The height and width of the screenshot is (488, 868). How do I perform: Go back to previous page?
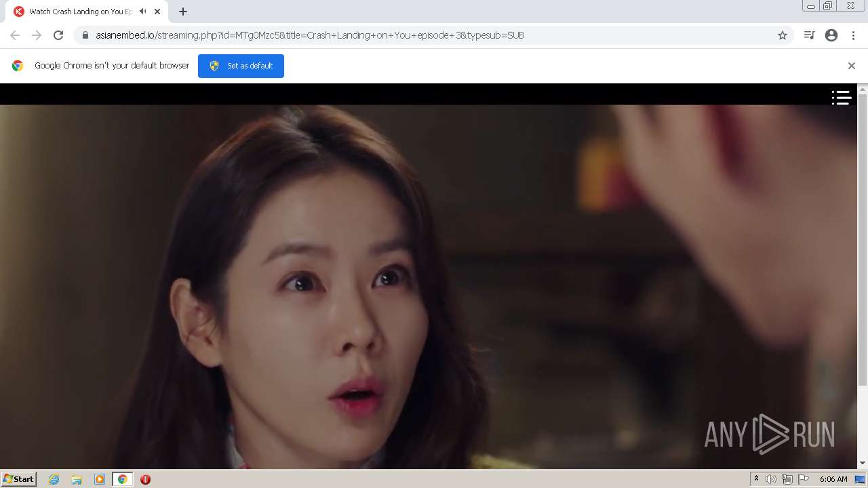15,35
